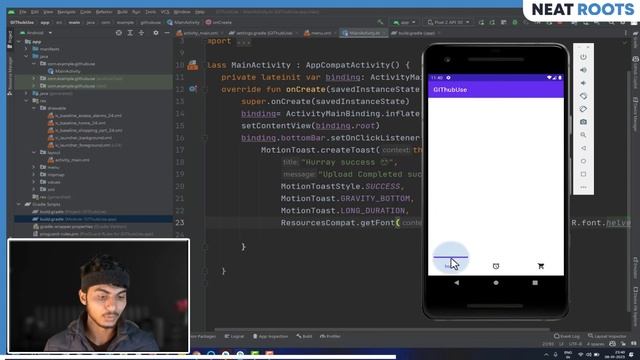This screenshot has width=640, height=360.
Task: Open the File menu
Action: coord(23,12)
